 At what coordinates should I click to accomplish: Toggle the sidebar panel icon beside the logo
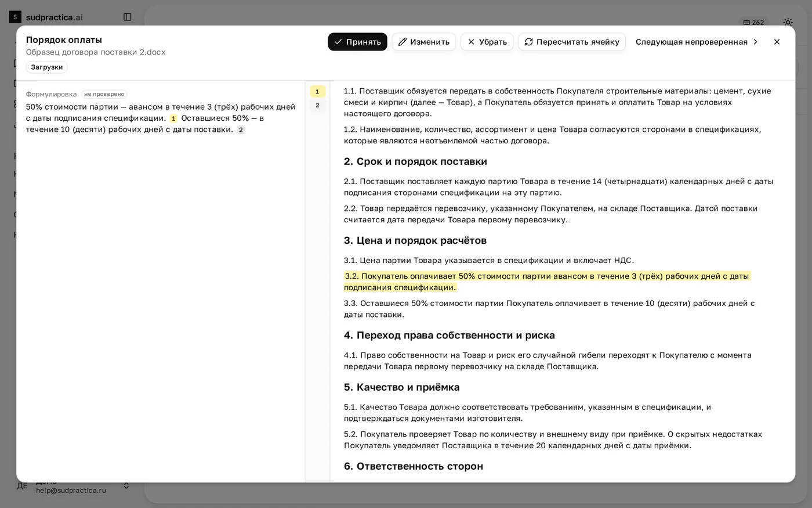pos(128,17)
